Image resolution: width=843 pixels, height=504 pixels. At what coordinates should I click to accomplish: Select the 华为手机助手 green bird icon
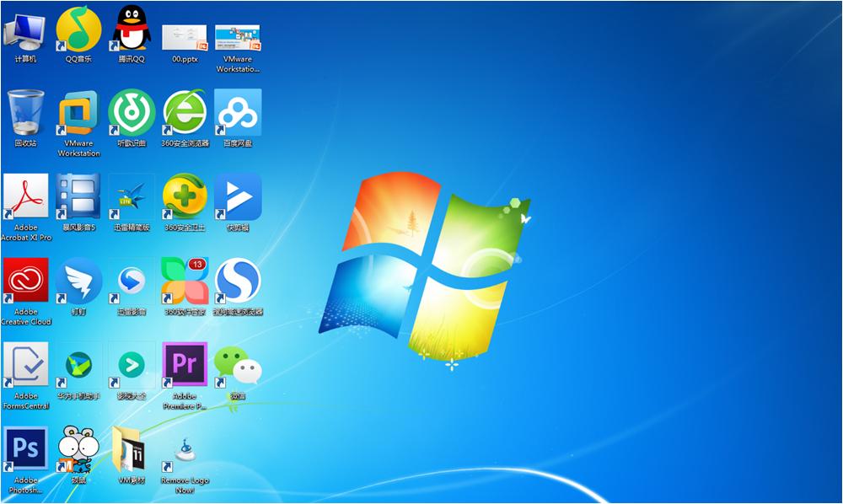(x=78, y=365)
